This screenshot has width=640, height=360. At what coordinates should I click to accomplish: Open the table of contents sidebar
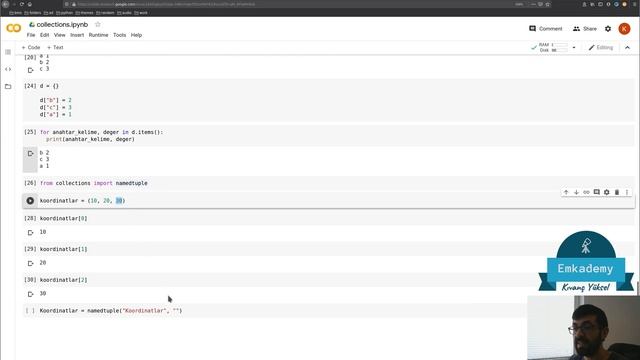pos(8,52)
